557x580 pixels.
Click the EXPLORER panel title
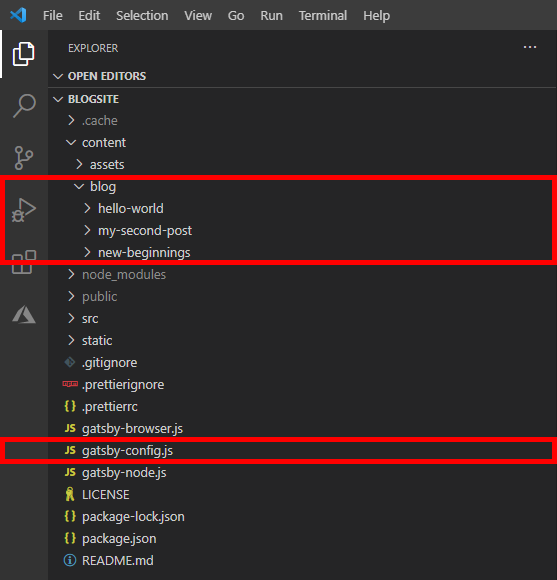[x=93, y=48]
